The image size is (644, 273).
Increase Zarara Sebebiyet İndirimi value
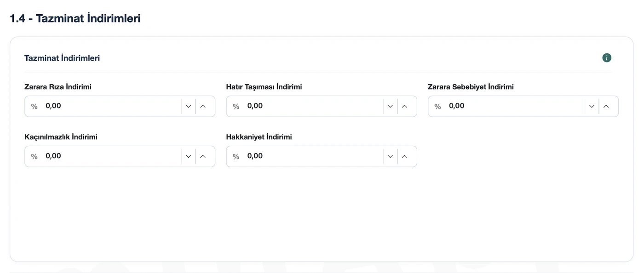[606, 106]
